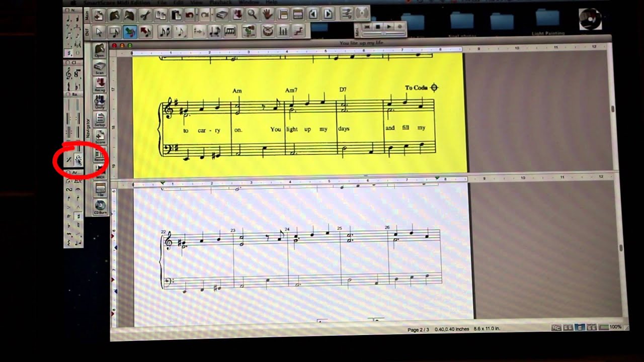Viewport: 644px width, 362px height.
Task: Select the magnifying glass Zoom tool
Action: [x=252, y=15]
